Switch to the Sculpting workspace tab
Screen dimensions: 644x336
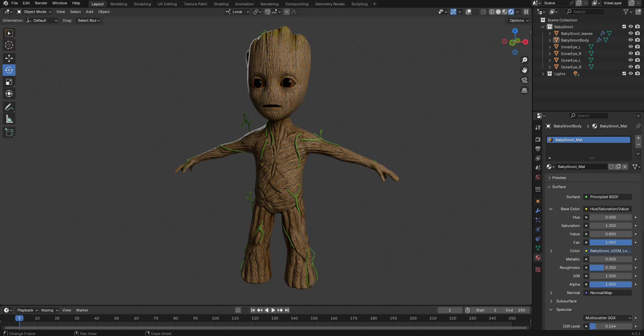(142, 4)
